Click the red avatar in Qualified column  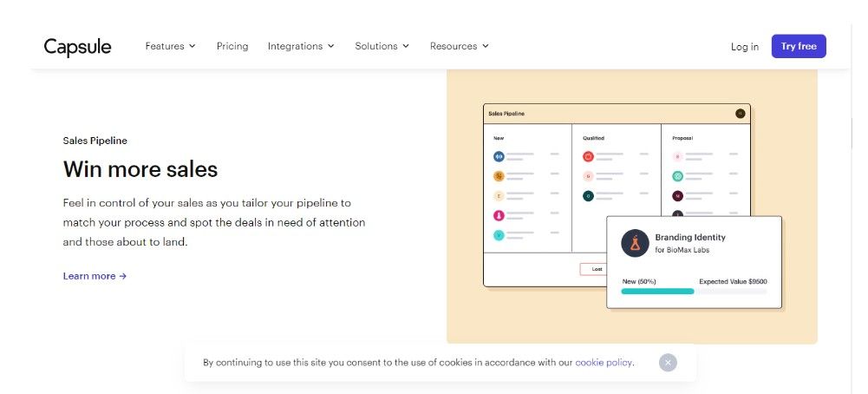tap(588, 157)
